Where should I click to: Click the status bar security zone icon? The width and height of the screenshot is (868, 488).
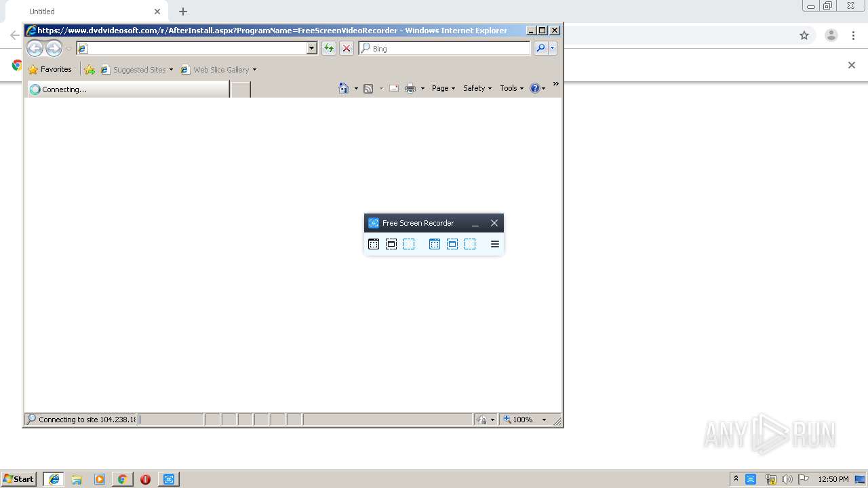(482, 420)
